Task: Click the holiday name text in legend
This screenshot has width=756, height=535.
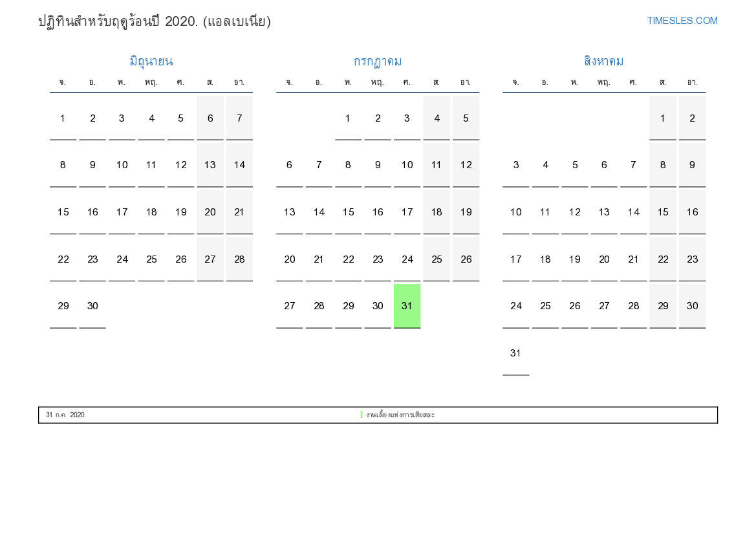Action: pyautogui.click(x=400, y=415)
